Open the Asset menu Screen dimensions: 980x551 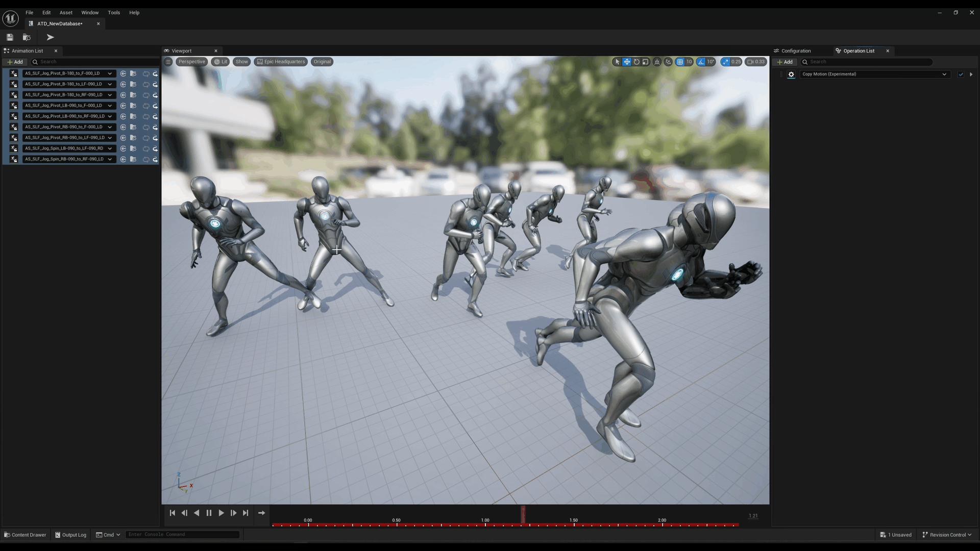(x=66, y=13)
